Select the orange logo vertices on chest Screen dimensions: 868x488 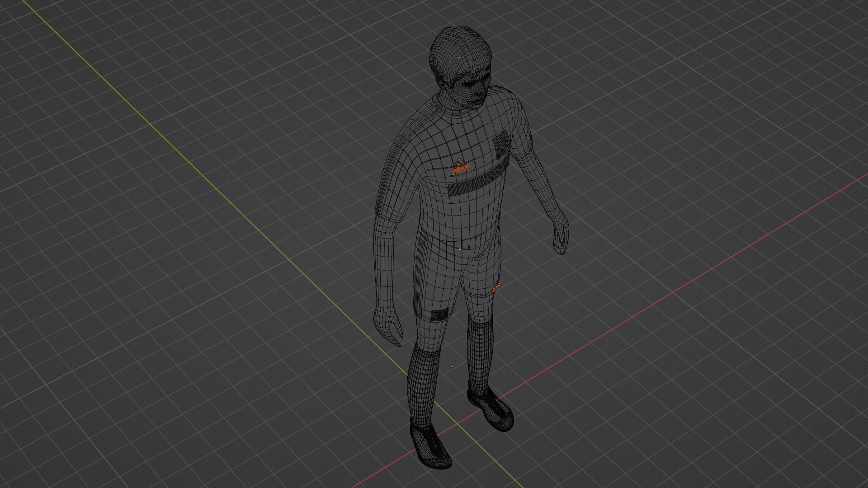461,167
